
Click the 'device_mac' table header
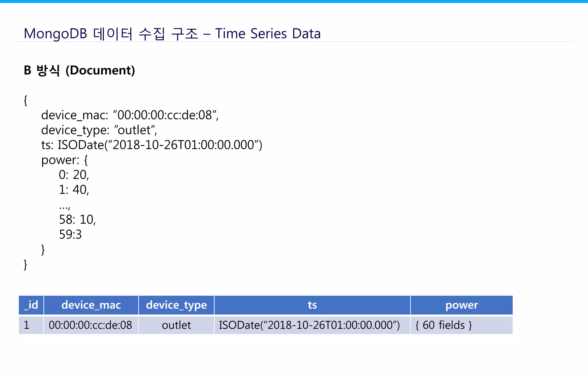pyautogui.click(x=91, y=305)
